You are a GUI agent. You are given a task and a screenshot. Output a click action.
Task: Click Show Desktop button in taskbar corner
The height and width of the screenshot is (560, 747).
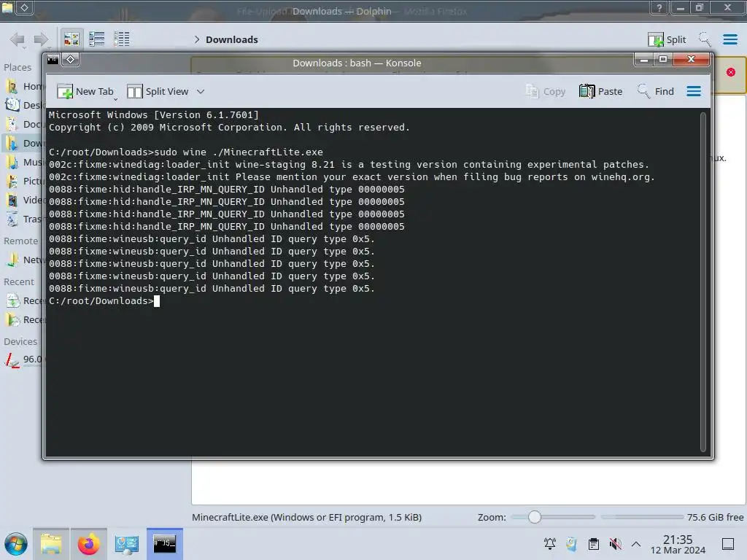(728, 543)
